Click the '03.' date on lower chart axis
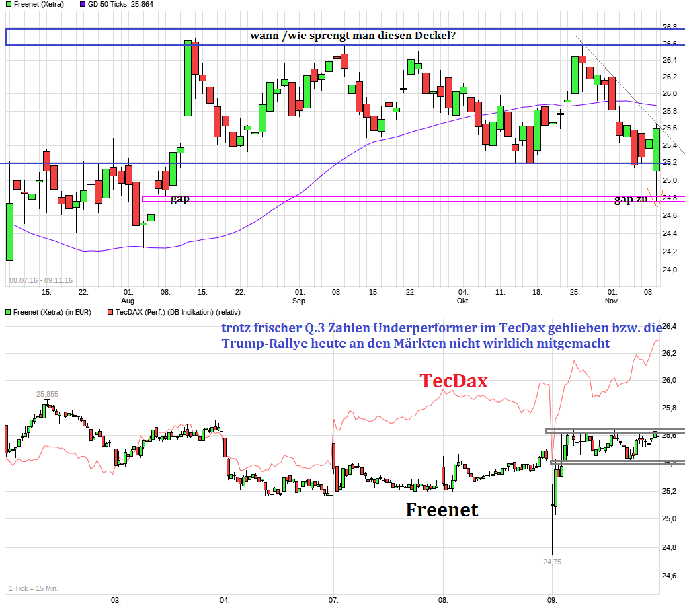This screenshot has width=685, height=616. [116, 601]
